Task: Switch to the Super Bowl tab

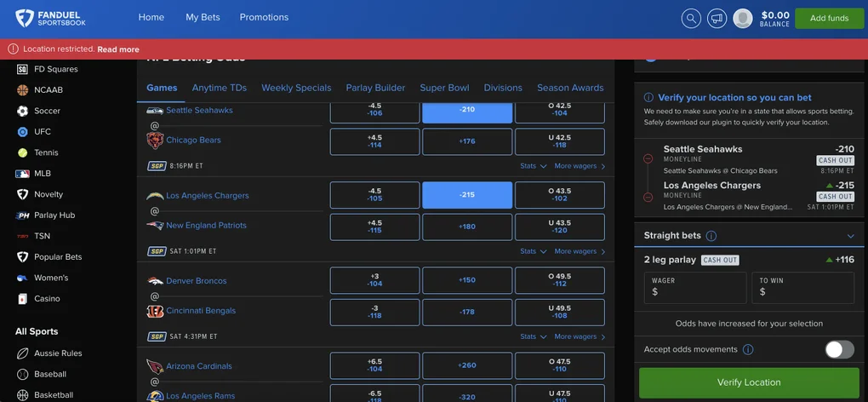Action: click(x=444, y=88)
